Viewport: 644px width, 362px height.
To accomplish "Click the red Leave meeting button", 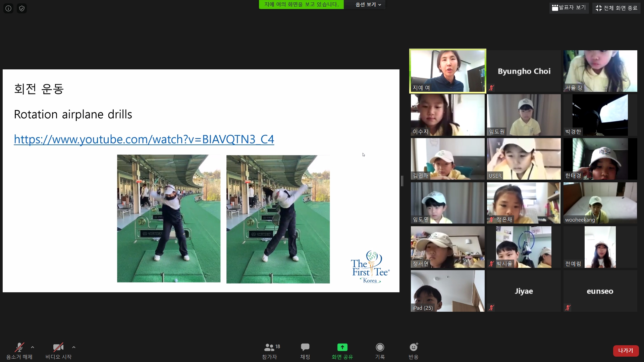I will pyautogui.click(x=626, y=351).
